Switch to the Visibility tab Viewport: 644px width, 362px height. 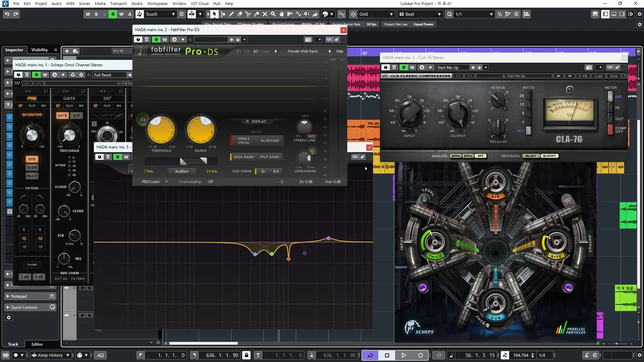40,50
